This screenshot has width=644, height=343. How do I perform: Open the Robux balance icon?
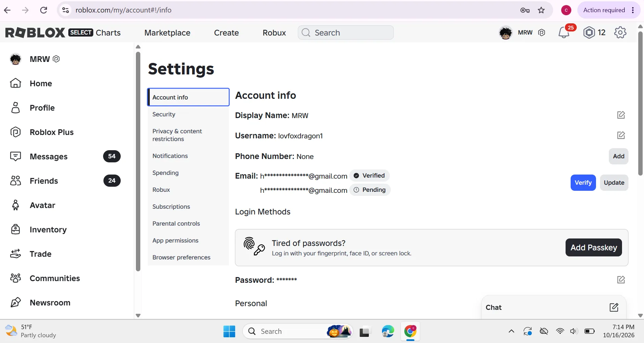tap(589, 32)
